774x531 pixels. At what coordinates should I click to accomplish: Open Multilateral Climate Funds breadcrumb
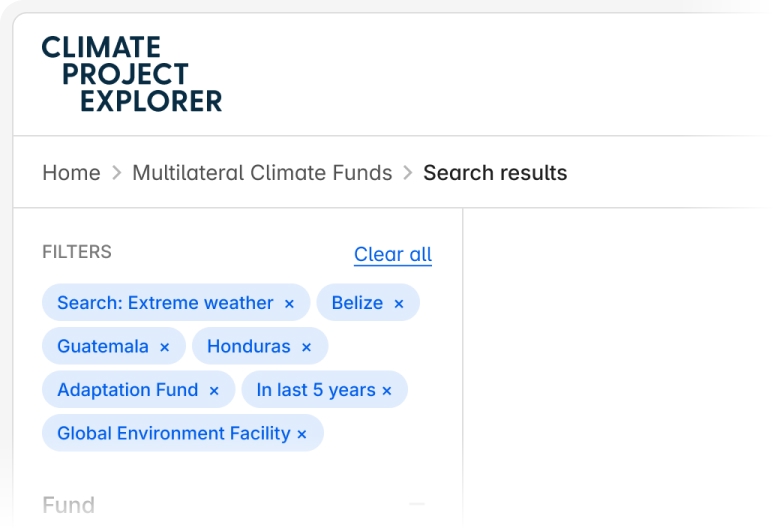[262, 173]
